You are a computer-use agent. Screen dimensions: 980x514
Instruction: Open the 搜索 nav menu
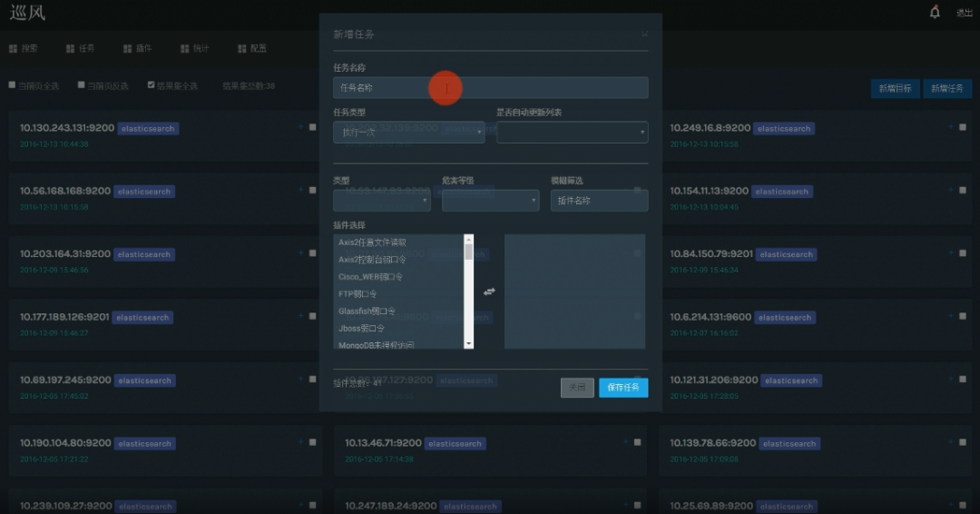[x=24, y=48]
